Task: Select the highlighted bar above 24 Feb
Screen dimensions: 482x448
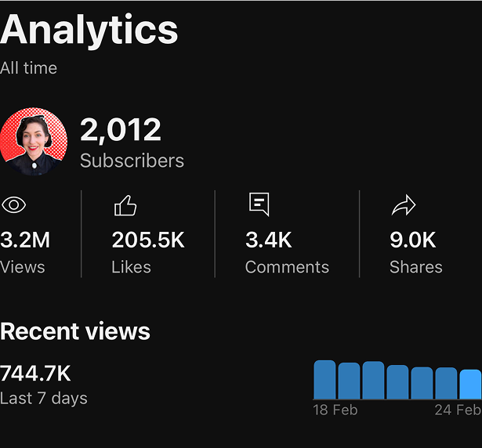Action: [x=470, y=385]
